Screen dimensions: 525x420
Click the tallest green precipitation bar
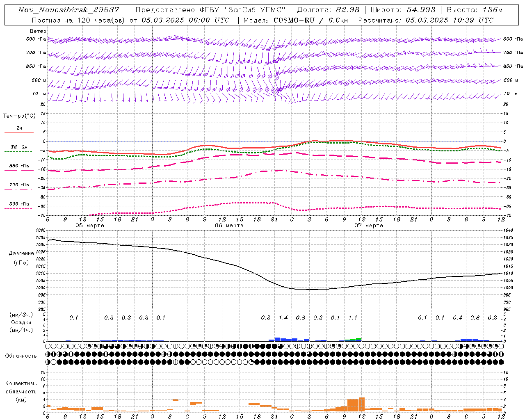pyautogui.click(x=359, y=339)
